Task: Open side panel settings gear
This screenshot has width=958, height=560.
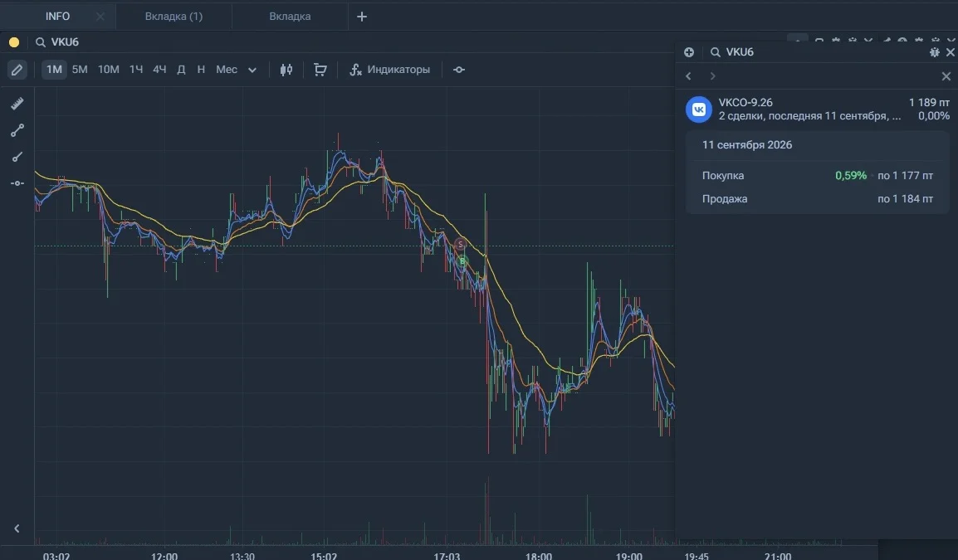Action: coord(934,52)
